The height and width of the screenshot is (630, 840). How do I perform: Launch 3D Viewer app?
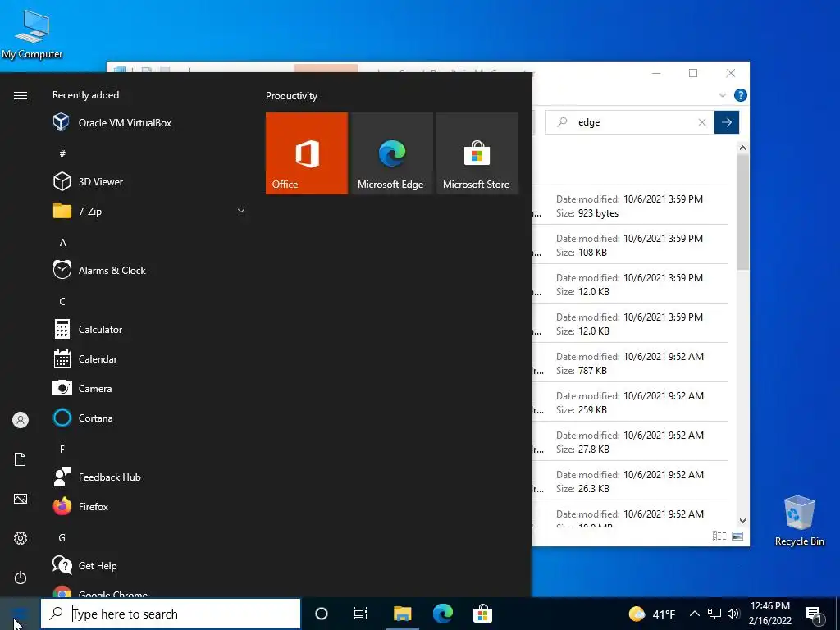(89, 181)
